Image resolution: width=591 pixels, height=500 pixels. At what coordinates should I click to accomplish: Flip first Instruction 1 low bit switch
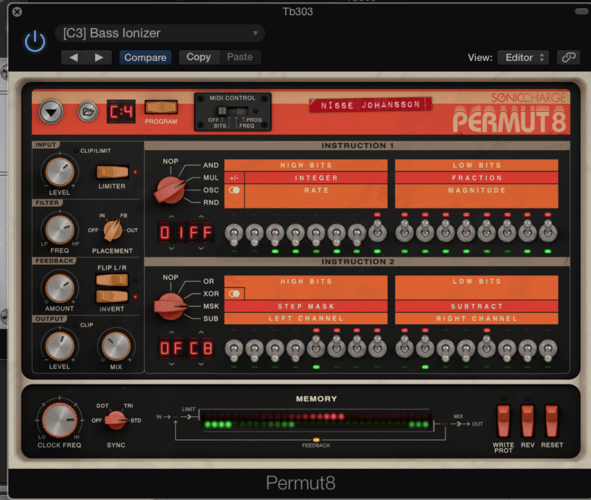[x=404, y=232]
